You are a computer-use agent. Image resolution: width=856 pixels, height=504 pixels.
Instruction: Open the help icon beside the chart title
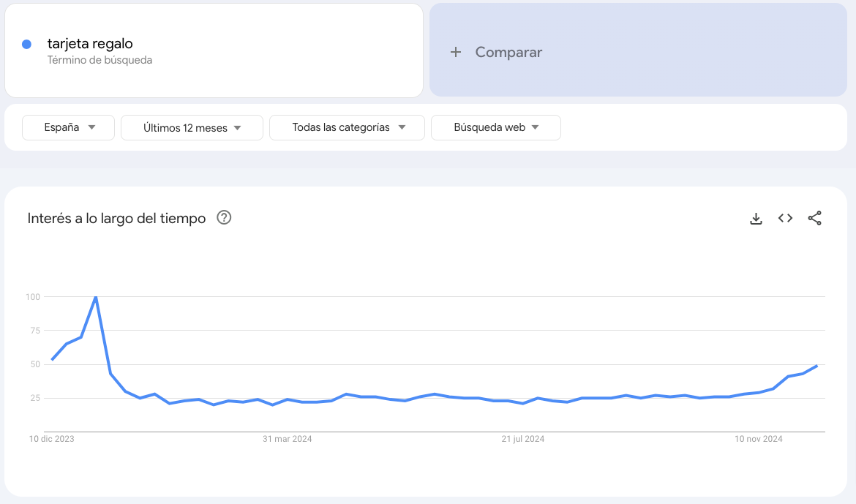pyautogui.click(x=225, y=217)
